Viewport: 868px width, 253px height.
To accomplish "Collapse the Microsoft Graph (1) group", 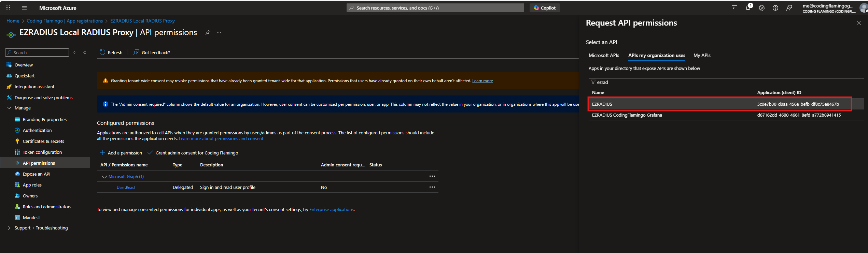I will click(104, 177).
